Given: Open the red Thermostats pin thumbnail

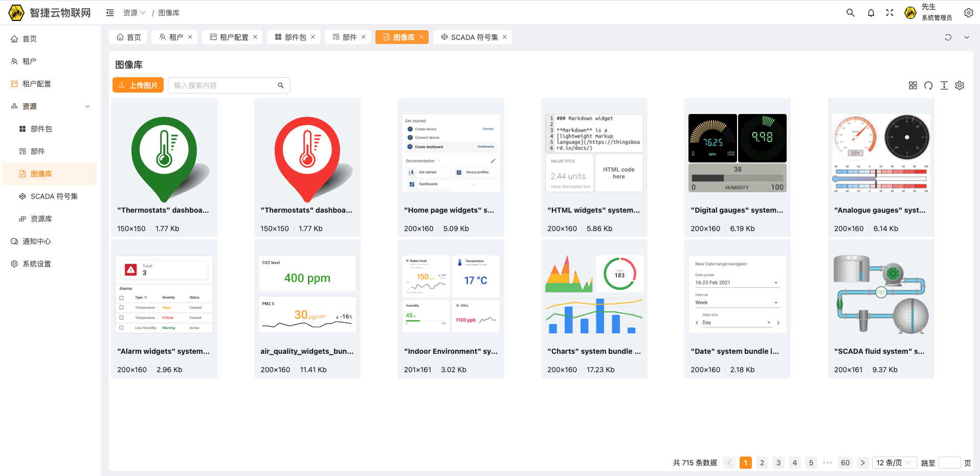Looking at the screenshot, I should [x=307, y=153].
